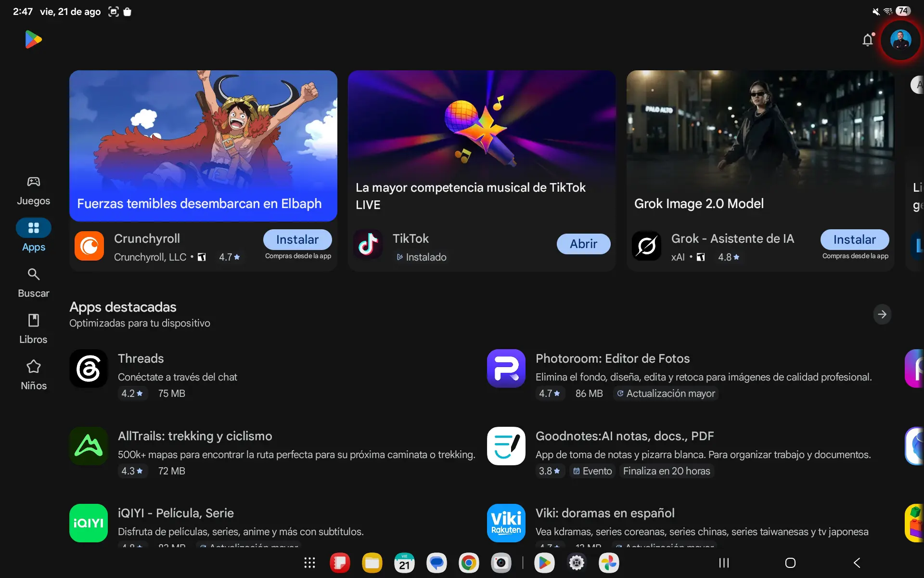The image size is (924, 578).
Task: Open the Calendar app in taskbar
Action: click(404, 563)
